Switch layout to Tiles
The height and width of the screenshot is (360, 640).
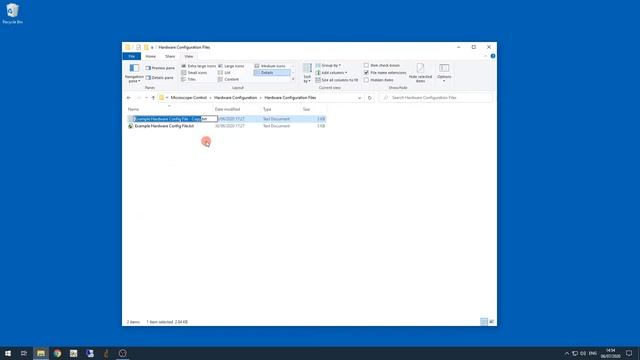(189, 79)
